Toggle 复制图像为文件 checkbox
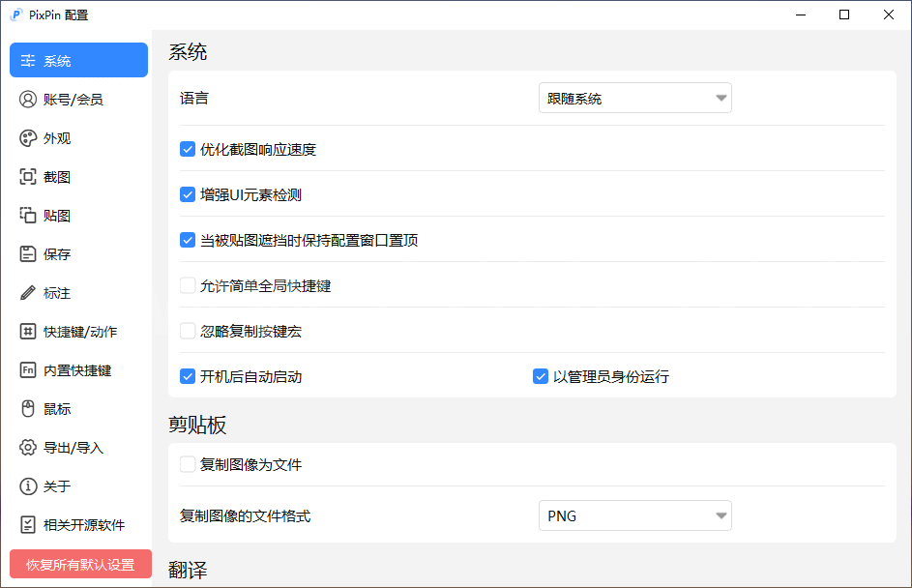Screen dimensions: 912x588 [189, 465]
